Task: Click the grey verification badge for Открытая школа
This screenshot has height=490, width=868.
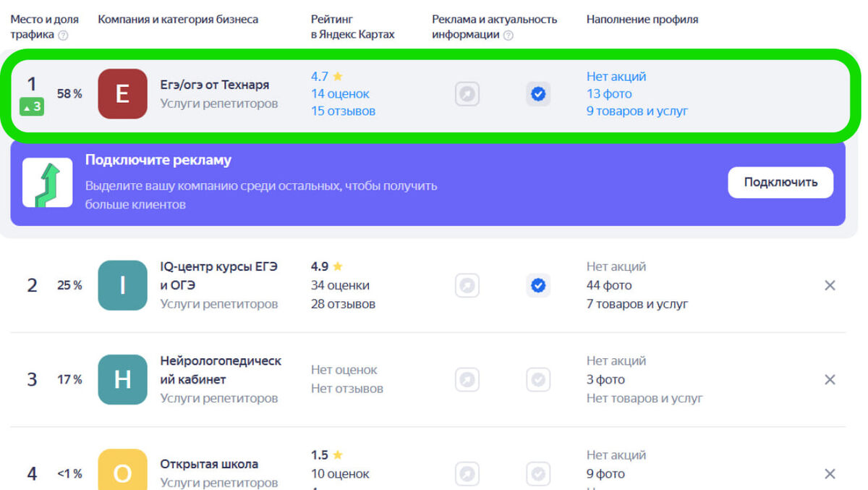Action: tap(538, 474)
